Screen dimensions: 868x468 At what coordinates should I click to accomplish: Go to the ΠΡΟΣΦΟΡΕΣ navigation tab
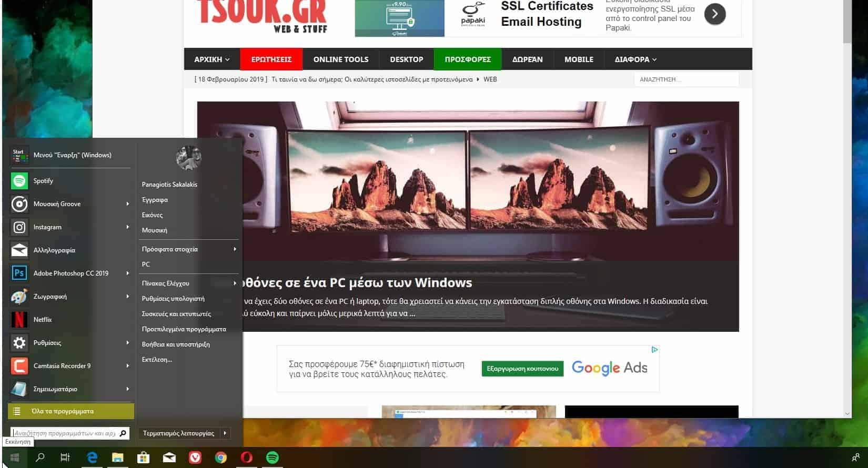[x=467, y=59]
